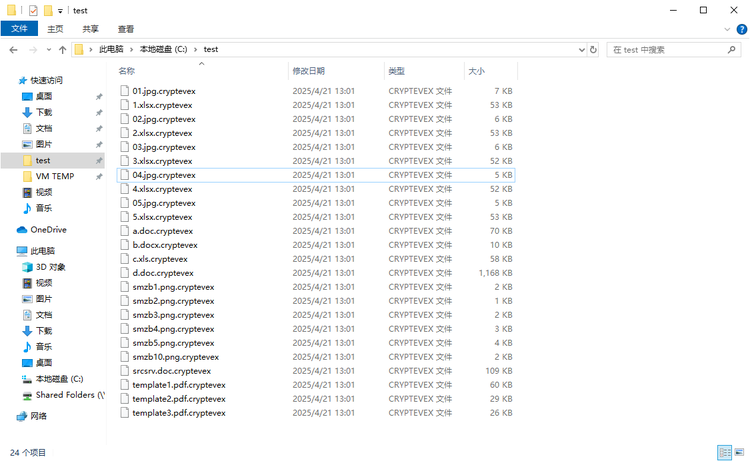Screen dimensions: 750x461
Task: Switch to the 共享 ribbon tab
Action: [x=90, y=29]
